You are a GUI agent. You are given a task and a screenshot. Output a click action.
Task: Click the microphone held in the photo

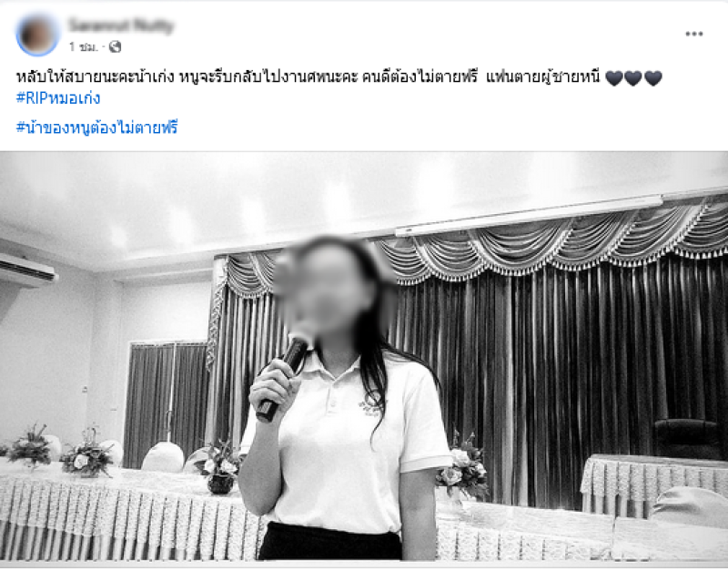pos(283,379)
